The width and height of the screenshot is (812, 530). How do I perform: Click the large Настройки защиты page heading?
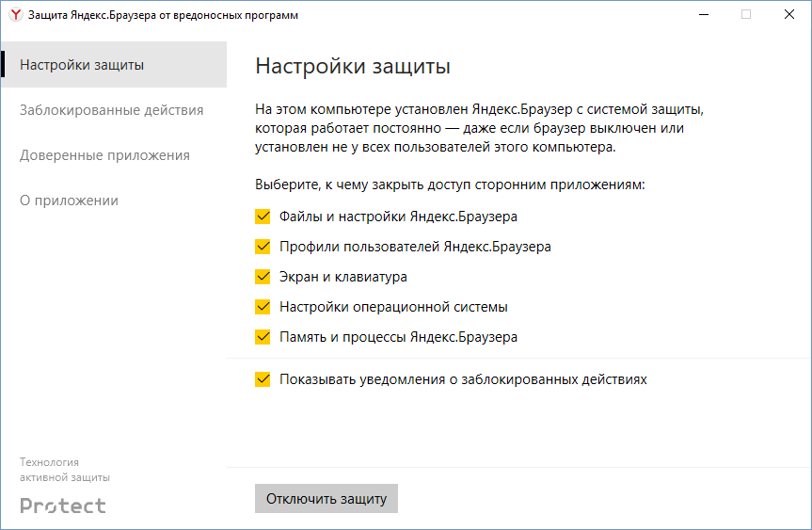353,66
